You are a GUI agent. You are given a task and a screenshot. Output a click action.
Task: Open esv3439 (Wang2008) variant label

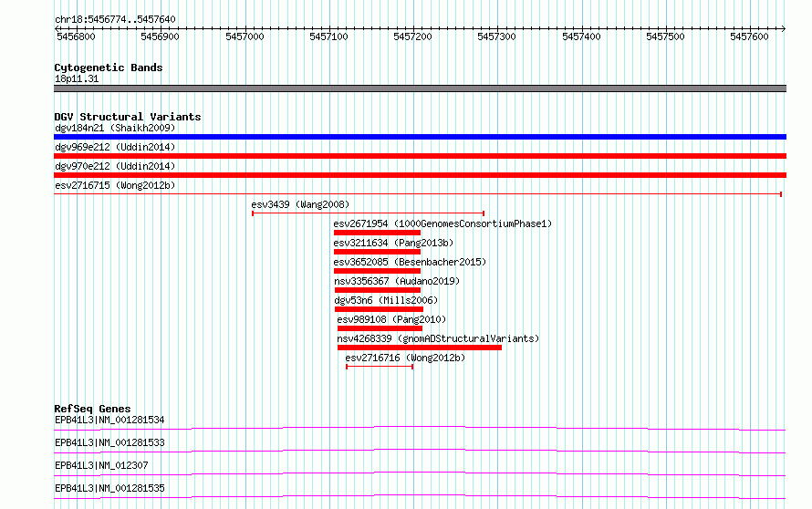coord(300,204)
